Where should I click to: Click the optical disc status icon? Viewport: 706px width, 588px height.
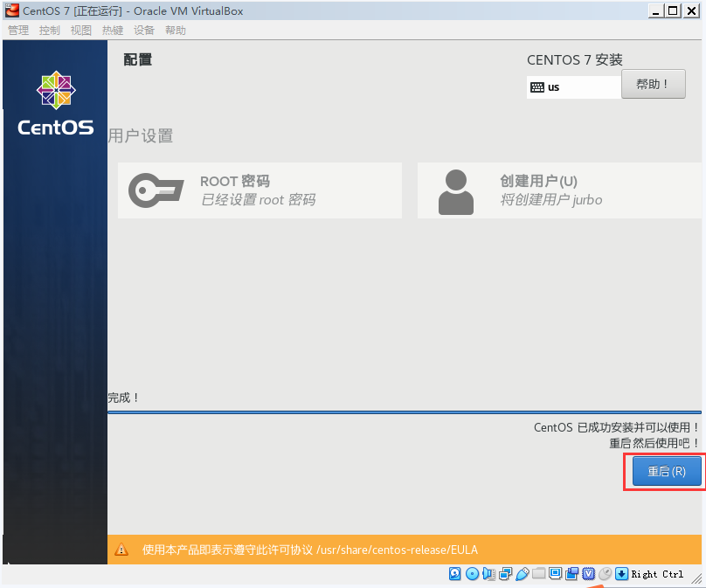472,574
